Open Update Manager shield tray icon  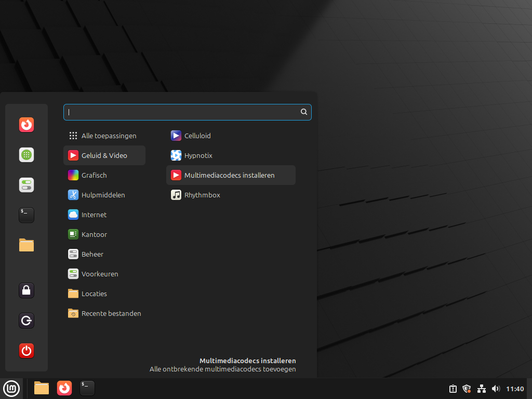pos(467,389)
